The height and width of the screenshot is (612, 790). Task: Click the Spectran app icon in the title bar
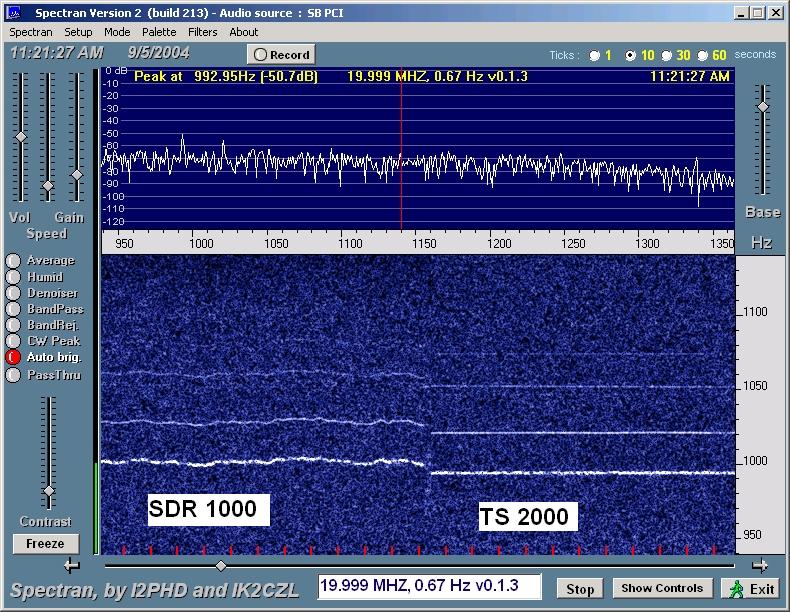click(14, 13)
